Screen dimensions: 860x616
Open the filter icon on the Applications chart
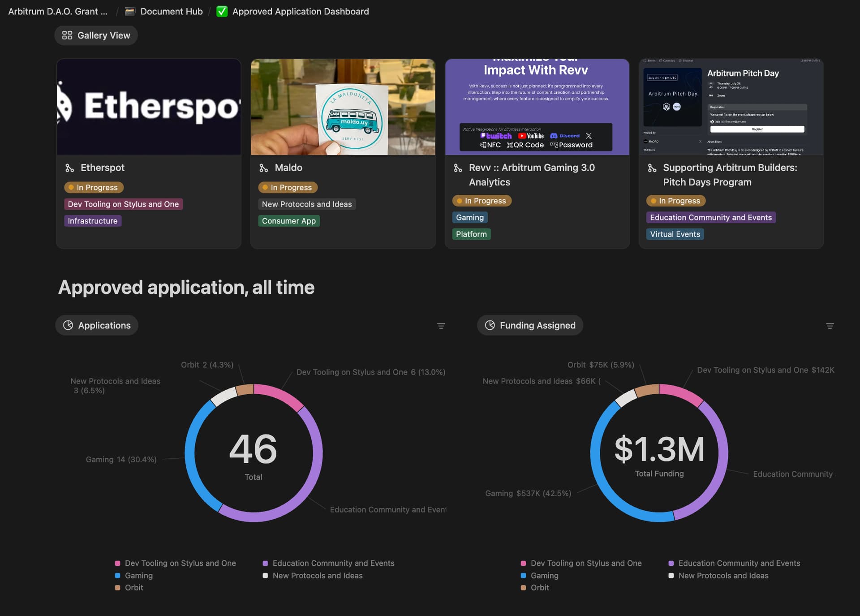tap(441, 326)
